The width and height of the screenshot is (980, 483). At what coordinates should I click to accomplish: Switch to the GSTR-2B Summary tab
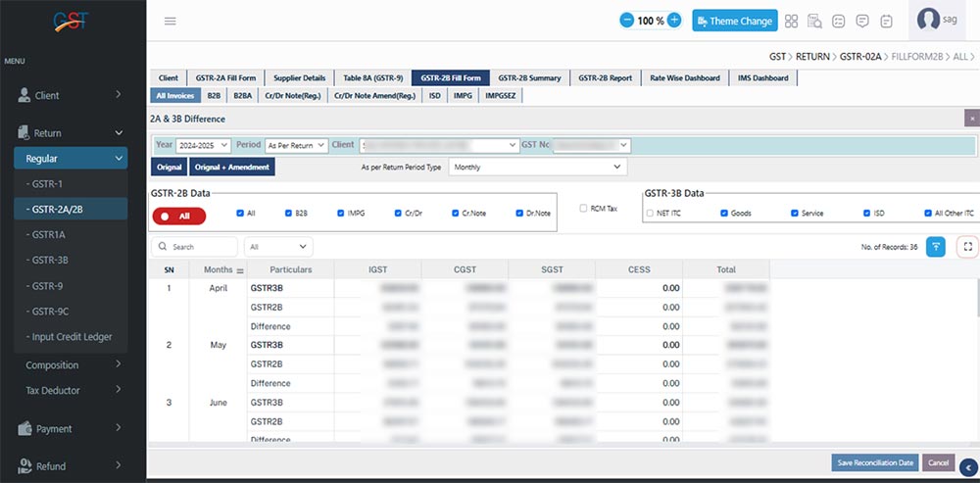pos(529,77)
